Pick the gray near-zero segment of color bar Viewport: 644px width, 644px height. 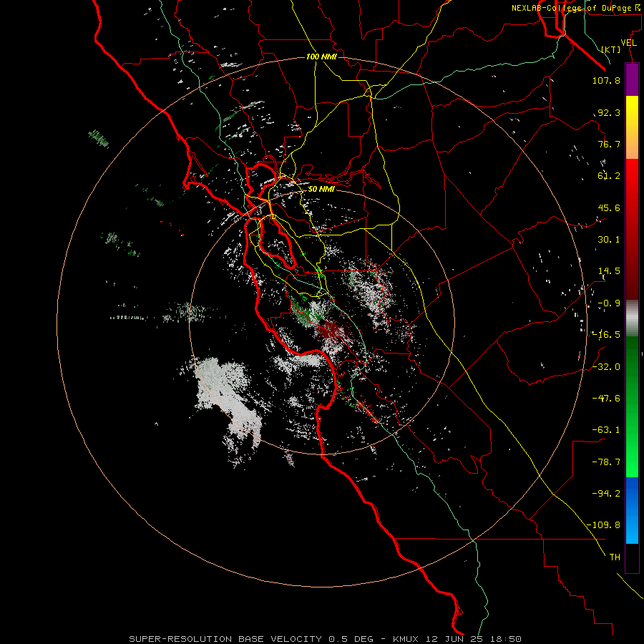pyautogui.click(x=632, y=318)
